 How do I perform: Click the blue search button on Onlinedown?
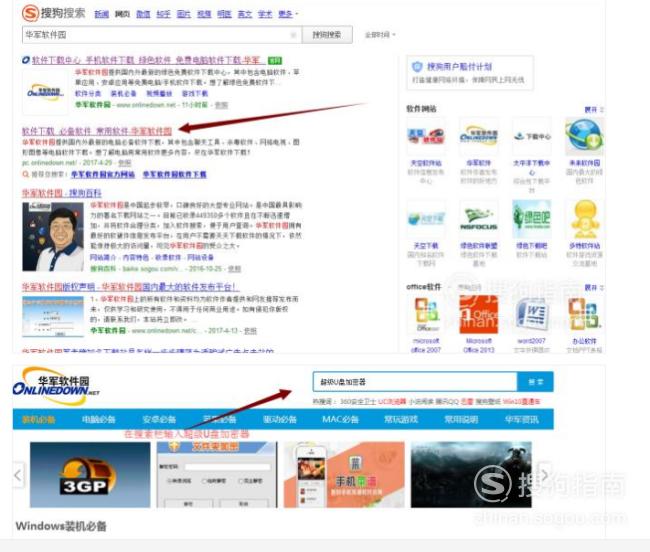(535, 382)
